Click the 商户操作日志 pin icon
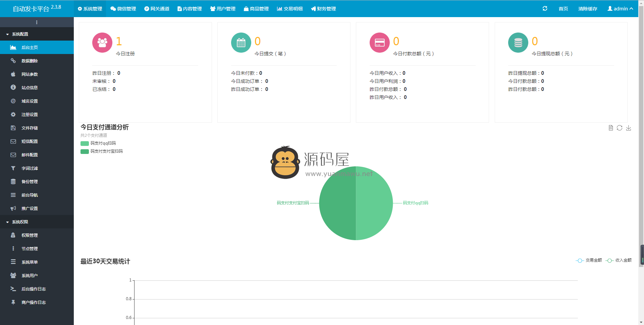This screenshot has width=644, height=325. pyautogui.click(x=13, y=302)
